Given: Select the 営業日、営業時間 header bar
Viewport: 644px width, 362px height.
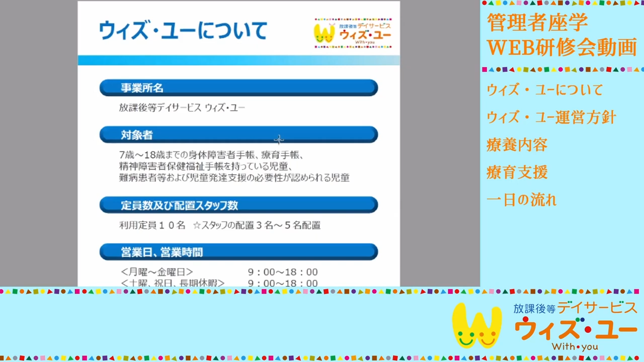Looking at the screenshot, I should [238, 252].
